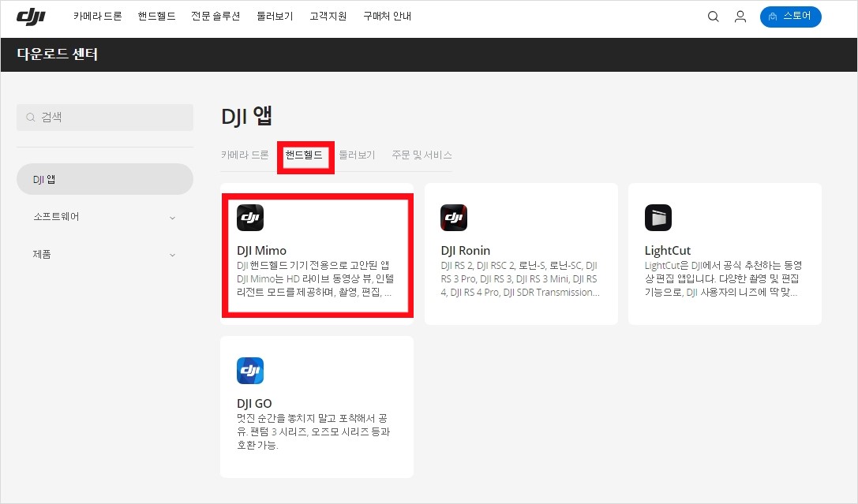This screenshot has width=858, height=504.
Task: Open the 전문 솔루션 navigation menu
Action: [215, 17]
